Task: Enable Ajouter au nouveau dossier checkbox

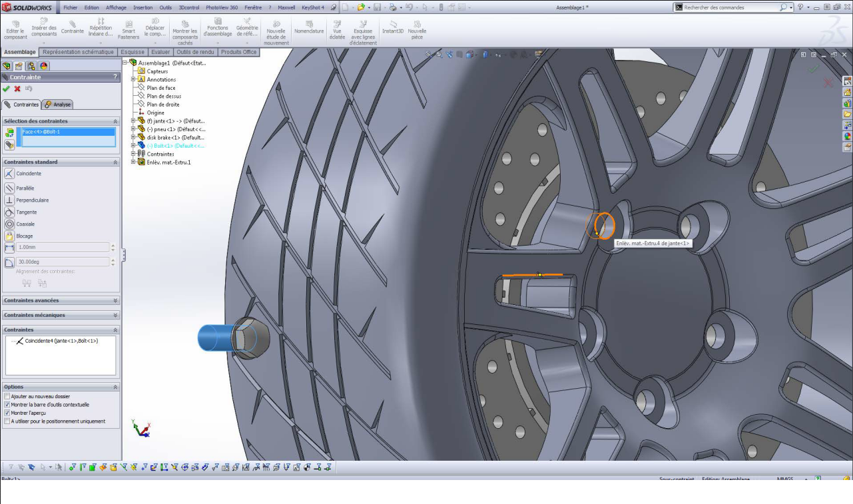Action: (x=7, y=397)
